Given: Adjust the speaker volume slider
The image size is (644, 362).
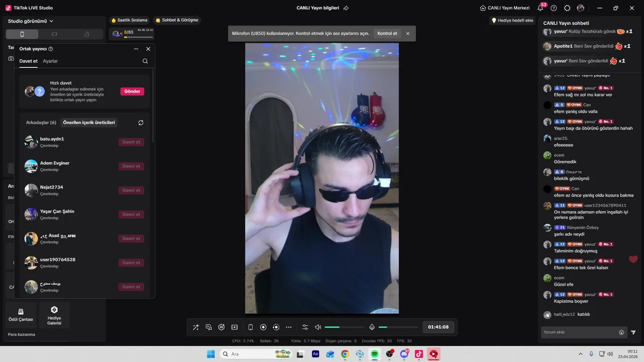Looking at the screenshot, I should 344,327.
